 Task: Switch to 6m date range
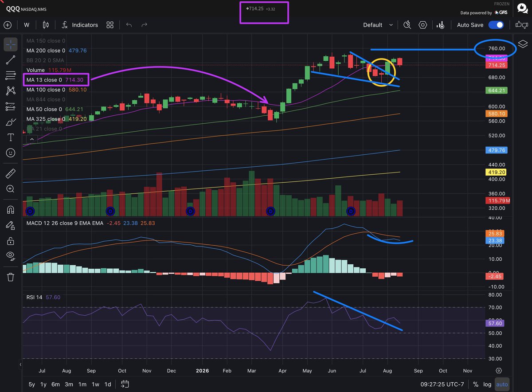coord(56,384)
